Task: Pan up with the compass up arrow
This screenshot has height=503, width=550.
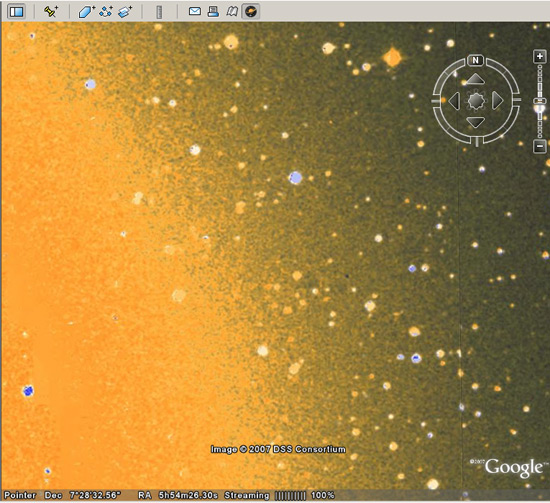Action: click(476, 79)
